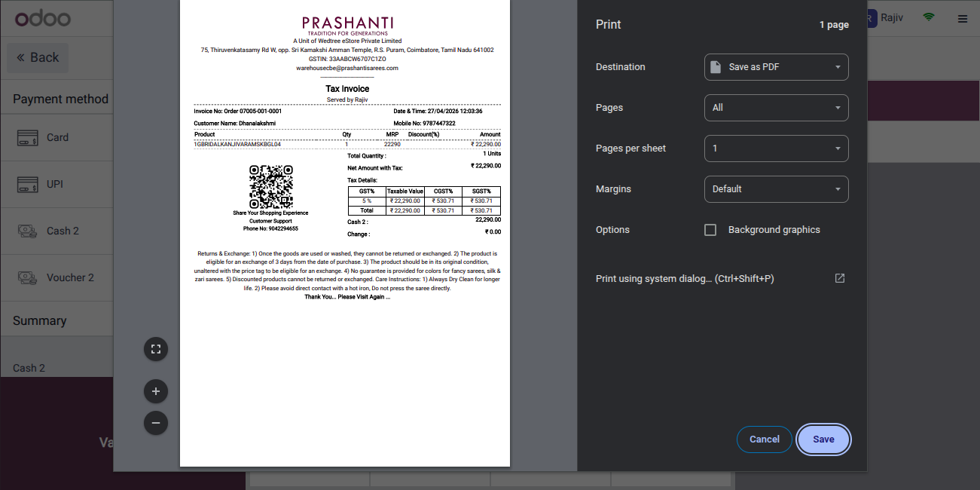
Task: Zoom in on the print preview
Action: click(x=156, y=391)
